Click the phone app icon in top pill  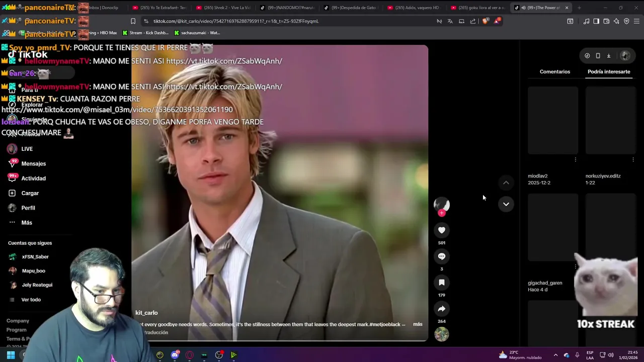[x=598, y=56]
